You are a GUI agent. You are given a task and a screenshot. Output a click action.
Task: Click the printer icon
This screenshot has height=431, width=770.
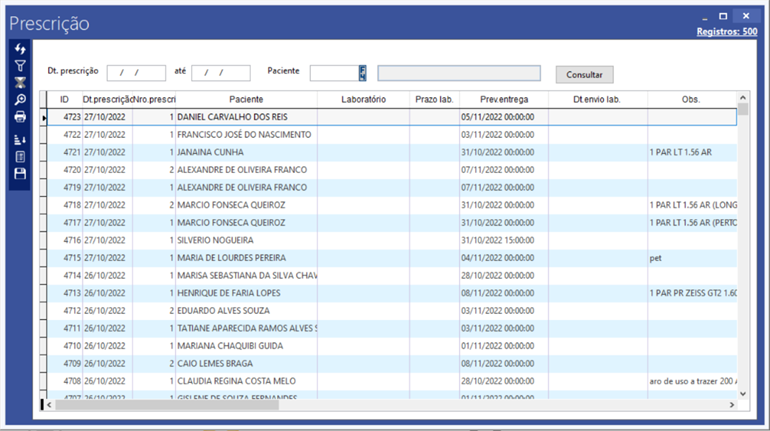click(20, 117)
